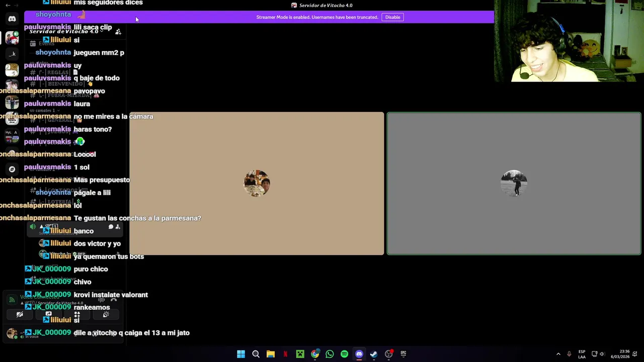Expand the Servidor de Vitocho 4.0 server menu

66,32
